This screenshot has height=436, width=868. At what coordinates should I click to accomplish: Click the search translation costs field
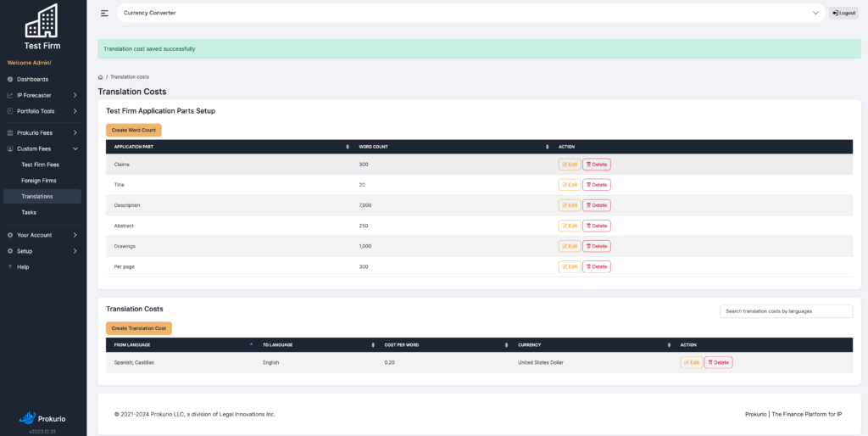tap(786, 311)
